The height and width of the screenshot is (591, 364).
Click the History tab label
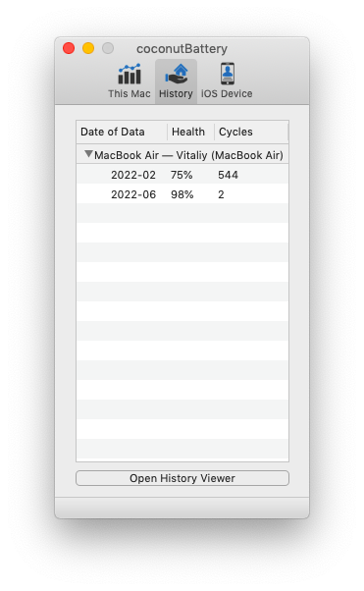176,93
